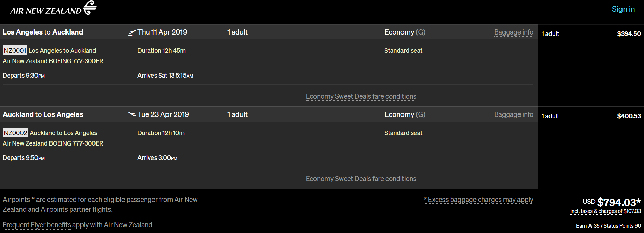Open the Sign in link

623,9
